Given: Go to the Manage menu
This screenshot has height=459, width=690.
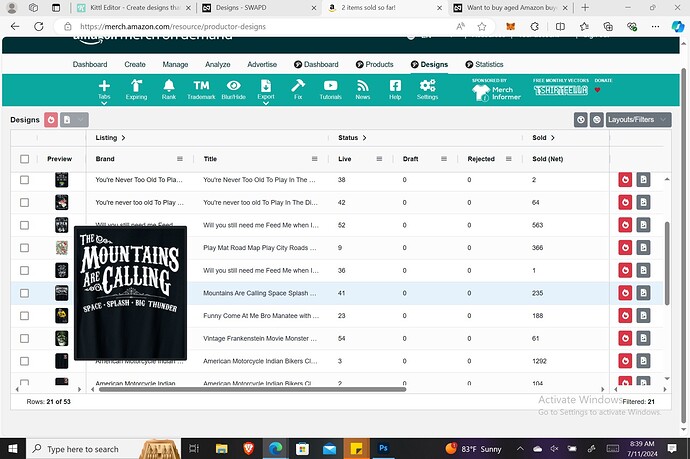Looking at the screenshot, I should (x=175, y=64).
